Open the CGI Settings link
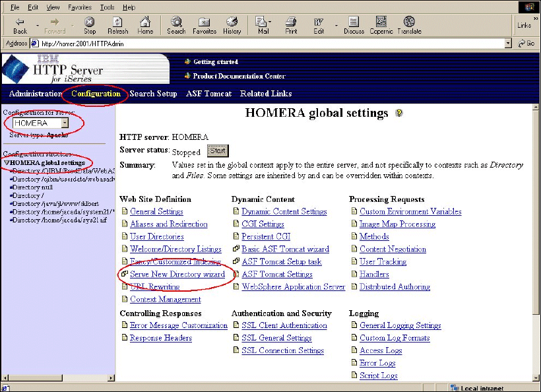 point(263,224)
